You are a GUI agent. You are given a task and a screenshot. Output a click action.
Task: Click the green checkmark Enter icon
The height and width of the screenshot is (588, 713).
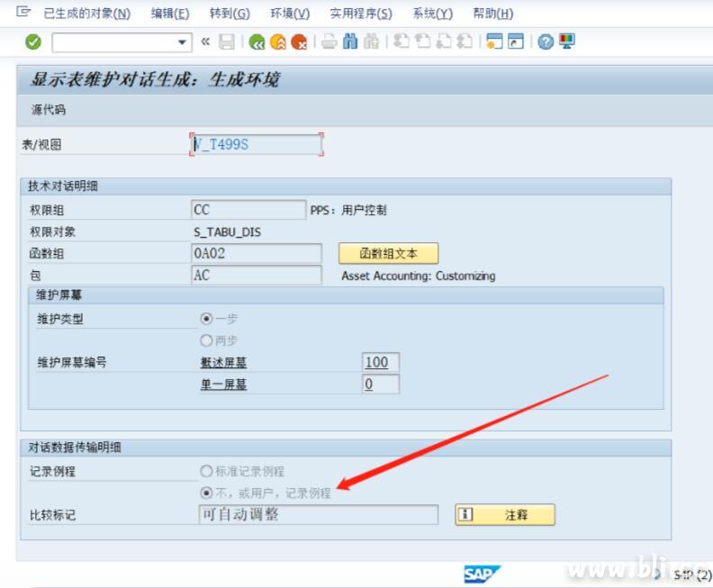coord(33,42)
